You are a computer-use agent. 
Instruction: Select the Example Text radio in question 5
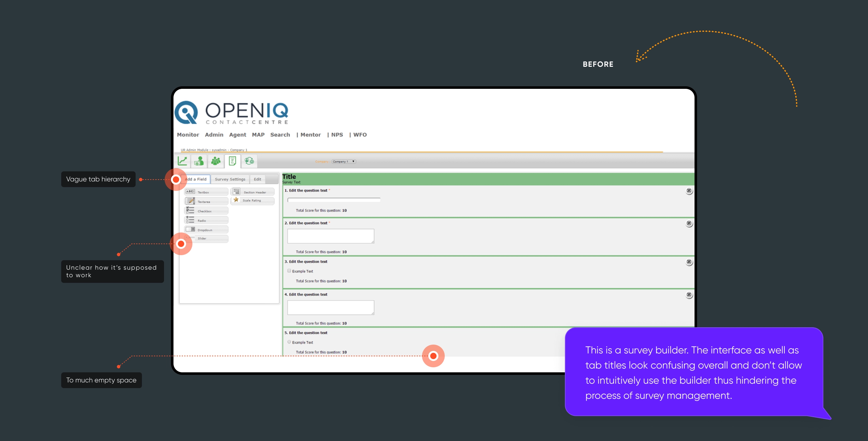coord(289,342)
